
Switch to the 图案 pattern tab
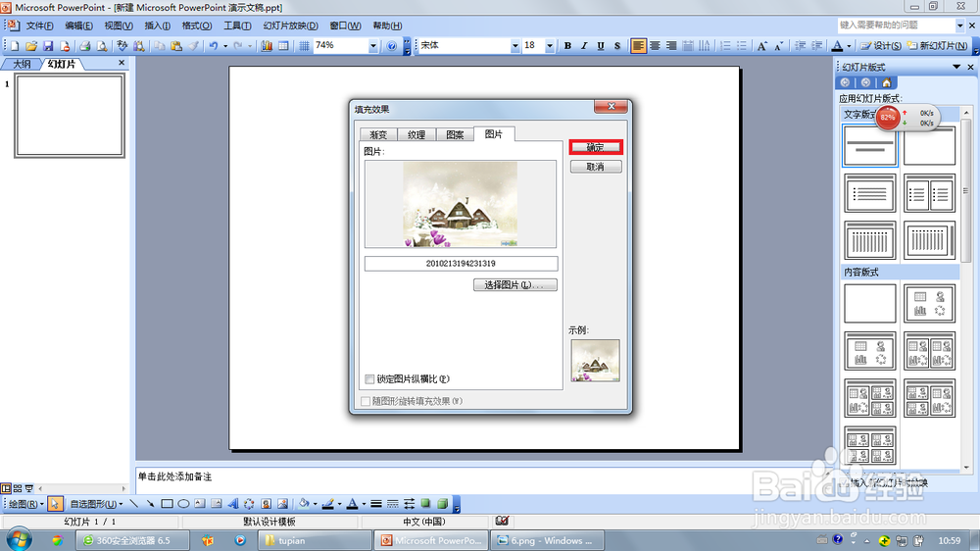tap(455, 134)
